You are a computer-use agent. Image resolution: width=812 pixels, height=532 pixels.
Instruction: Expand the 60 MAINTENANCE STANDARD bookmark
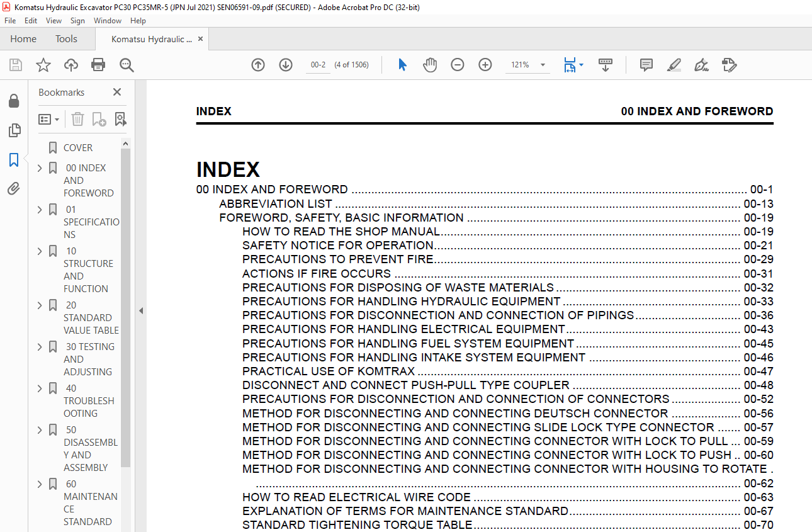[40, 484]
